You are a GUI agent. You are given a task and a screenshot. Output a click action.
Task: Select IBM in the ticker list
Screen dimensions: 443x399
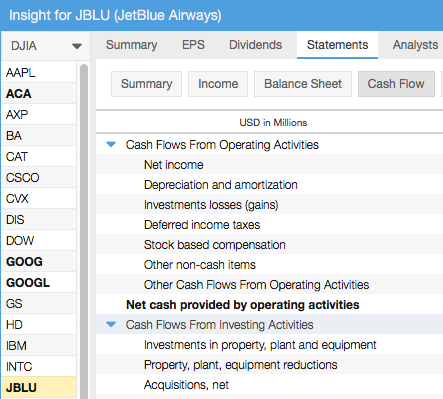click(x=39, y=345)
